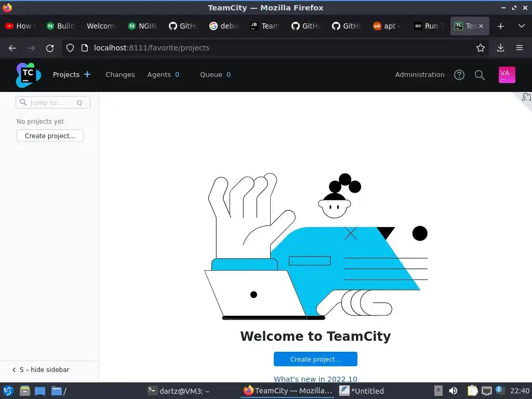Switch to the DEV 'Run' tab
The width and height of the screenshot is (532, 399).
[x=428, y=26]
